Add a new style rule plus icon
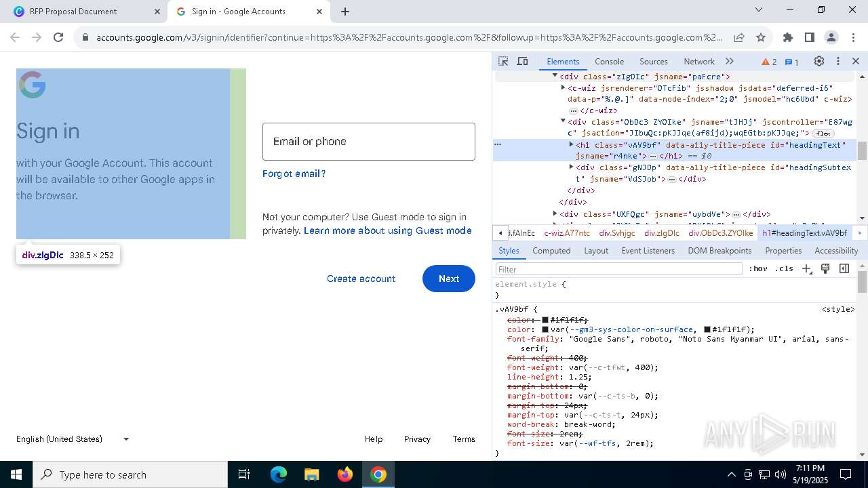 coord(807,268)
